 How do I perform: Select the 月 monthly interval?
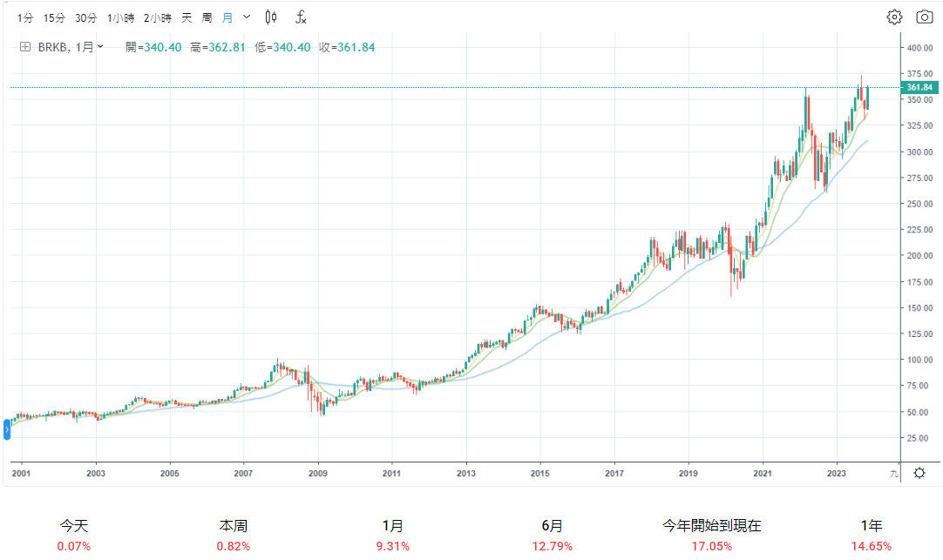[227, 17]
